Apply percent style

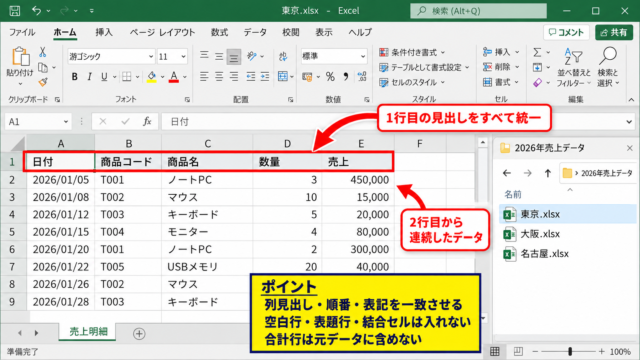pyautogui.click(x=330, y=76)
